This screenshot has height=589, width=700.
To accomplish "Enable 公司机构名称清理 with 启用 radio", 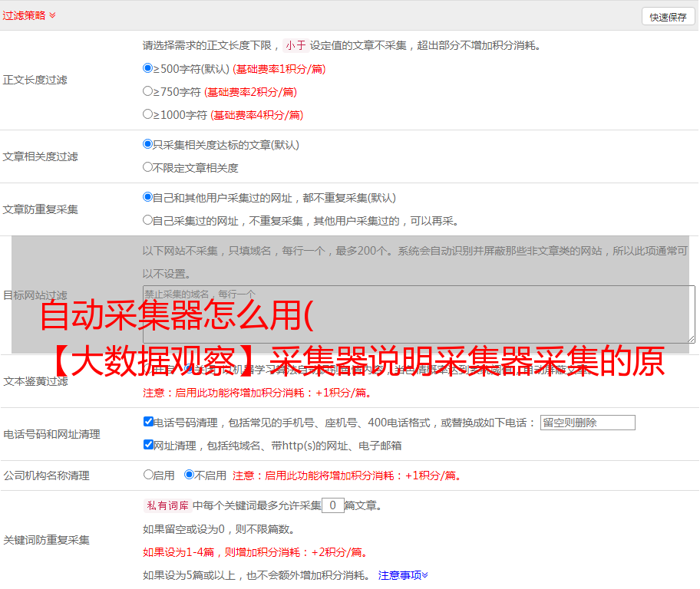I will point(148,475).
